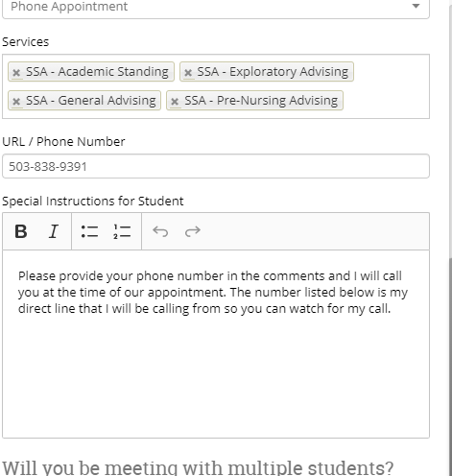The width and height of the screenshot is (452, 476).
Task: Click the instruction paragraph text in editor
Action: [213, 293]
